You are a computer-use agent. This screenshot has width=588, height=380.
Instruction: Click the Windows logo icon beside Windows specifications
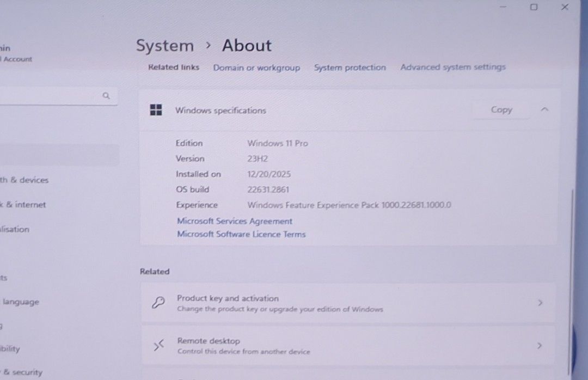click(x=156, y=110)
